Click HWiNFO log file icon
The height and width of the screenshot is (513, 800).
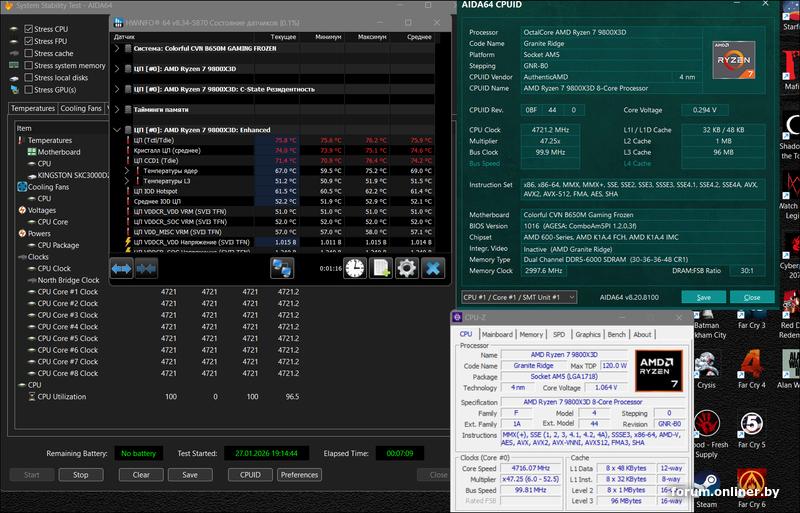[x=381, y=268]
